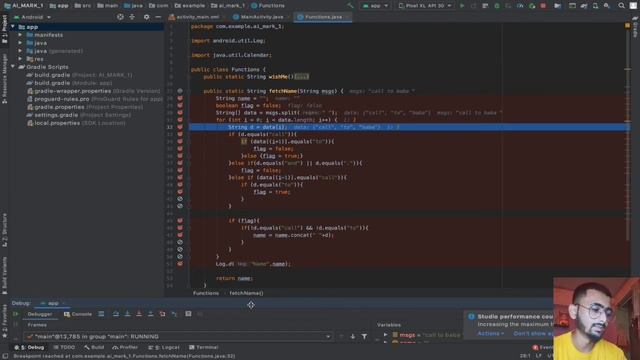
Task: Click Force Step Into red arrow
Action: (x=139, y=314)
